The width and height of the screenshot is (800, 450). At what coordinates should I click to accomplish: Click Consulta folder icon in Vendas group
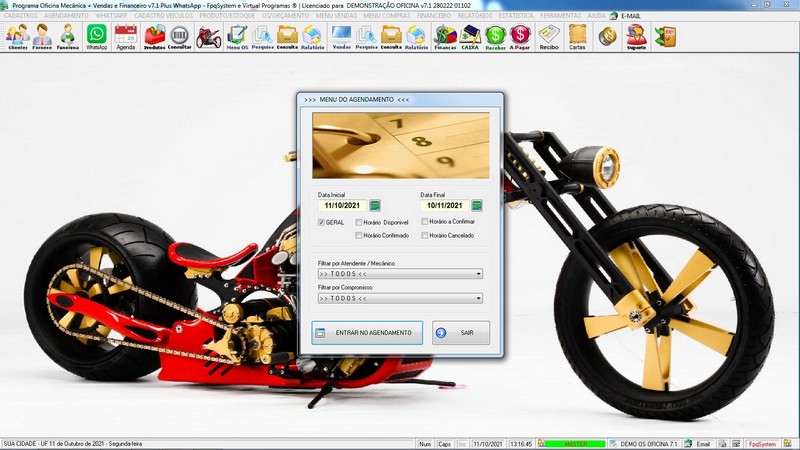click(x=391, y=37)
